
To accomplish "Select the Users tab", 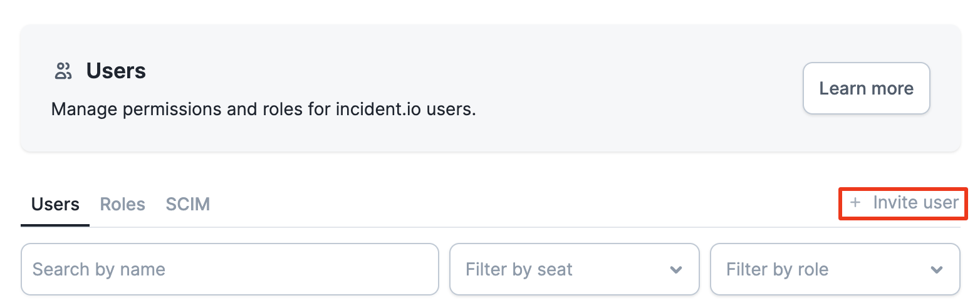I will click(x=55, y=204).
